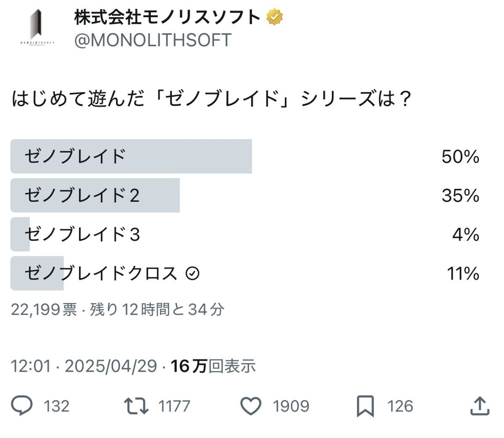Screen dimensions: 504x438
Task: Bookmark this post
Action: tap(365, 406)
